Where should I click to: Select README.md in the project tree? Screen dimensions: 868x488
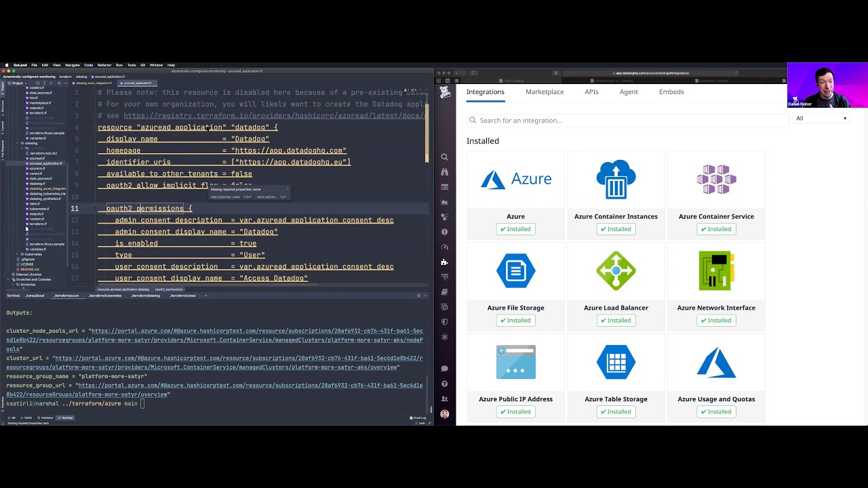[x=29, y=269]
